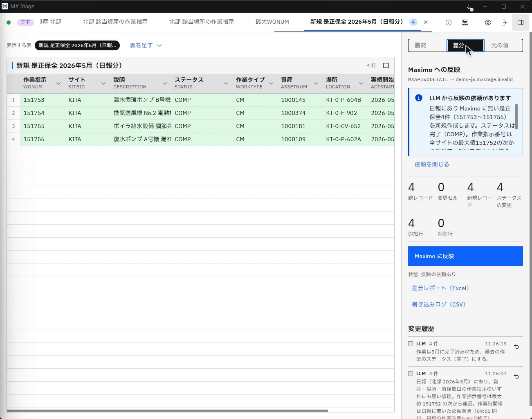Click the download status icon in title bar

point(470,7)
